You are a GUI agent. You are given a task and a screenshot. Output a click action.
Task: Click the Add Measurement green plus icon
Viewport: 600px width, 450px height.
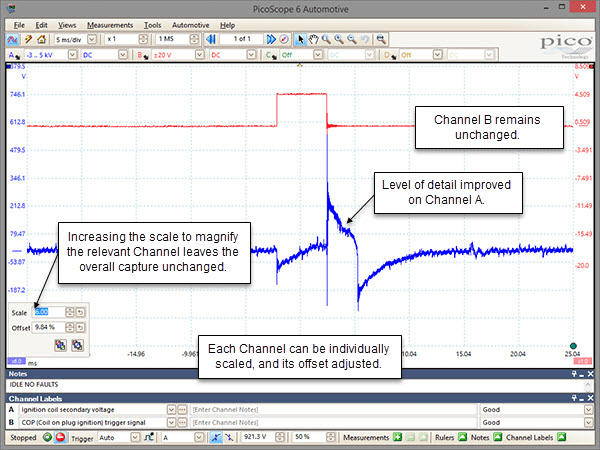397,437
